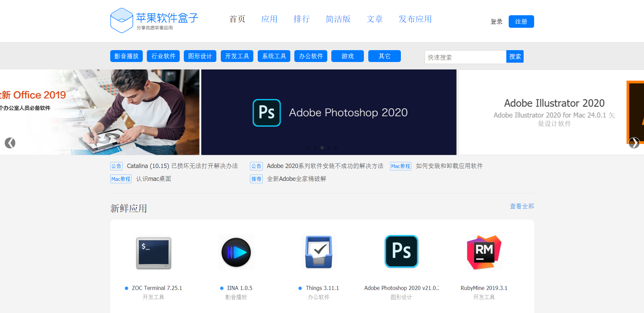The height and width of the screenshot is (313, 644).
Task: Click the 苹果软件盒子 box logo icon
Action: pyautogui.click(x=121, y=20)
